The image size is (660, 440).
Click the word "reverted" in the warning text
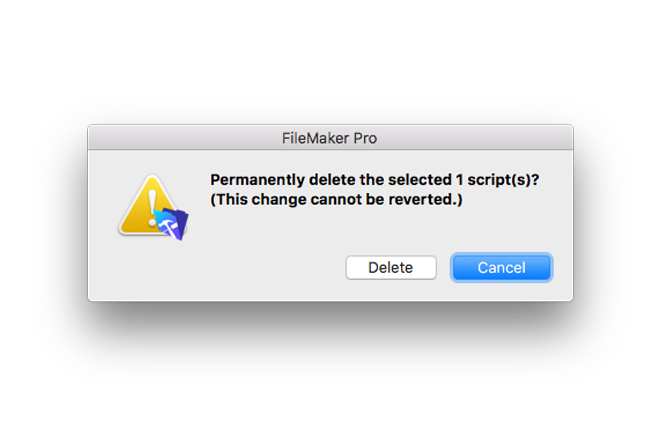[x=423, y=199]
